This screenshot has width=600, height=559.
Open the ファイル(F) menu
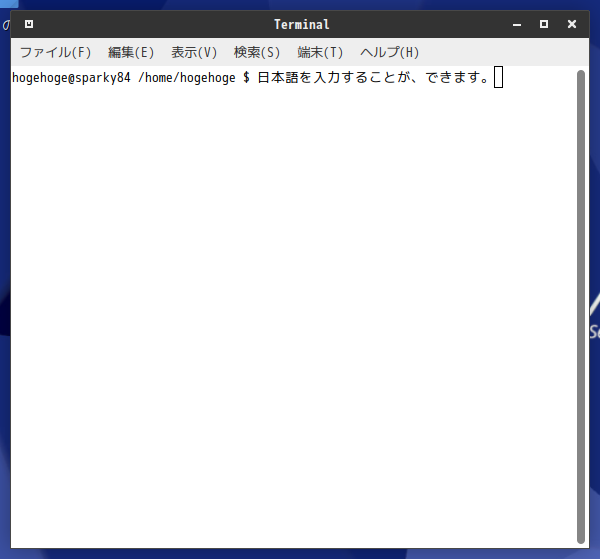click(55, 52)
